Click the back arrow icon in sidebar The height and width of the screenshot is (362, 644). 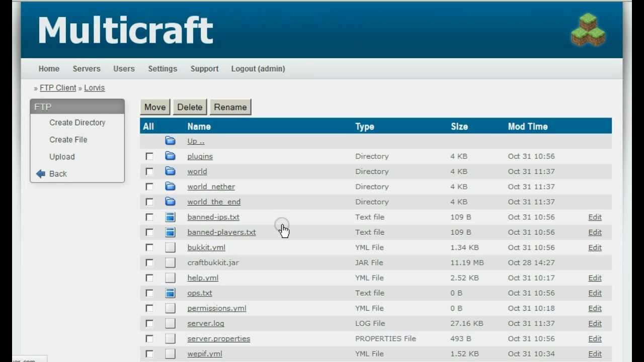(x=41, y=173)
